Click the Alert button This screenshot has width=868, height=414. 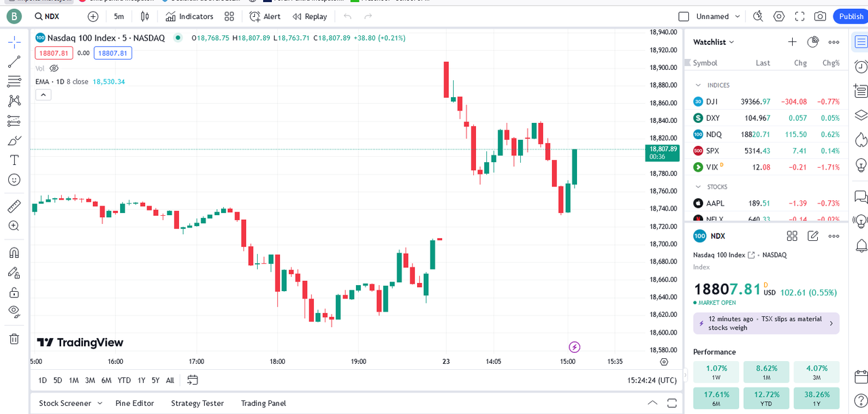[x=264, y=16]
